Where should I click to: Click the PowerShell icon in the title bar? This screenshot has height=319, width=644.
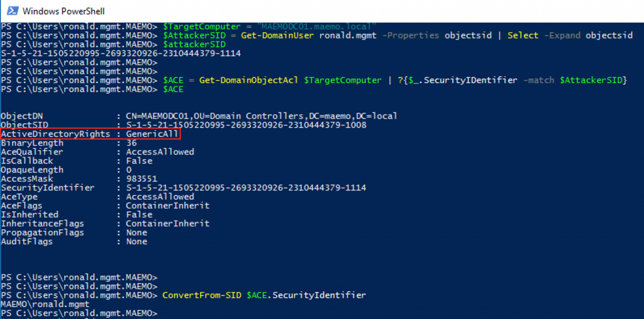click(x=9, y=11)
